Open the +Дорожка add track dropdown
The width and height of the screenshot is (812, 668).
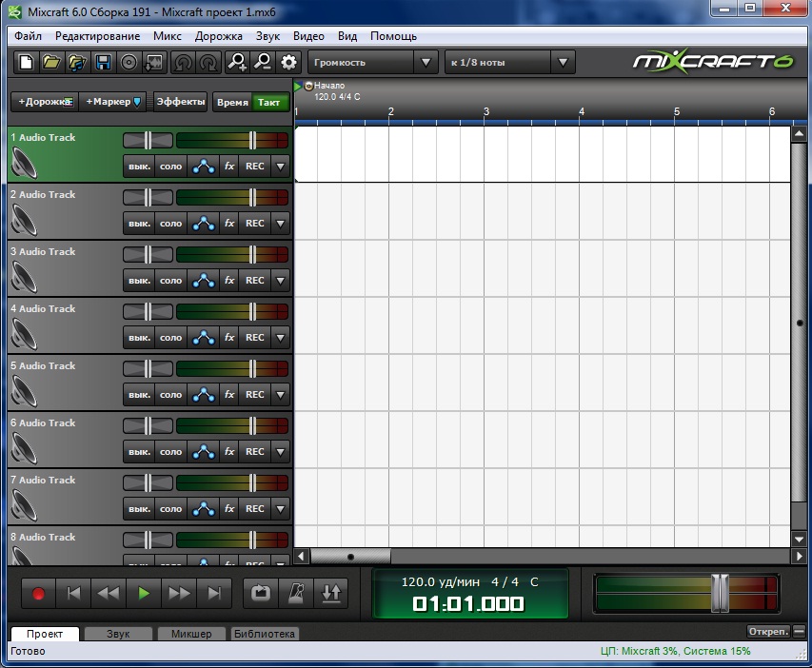(45, 102)
